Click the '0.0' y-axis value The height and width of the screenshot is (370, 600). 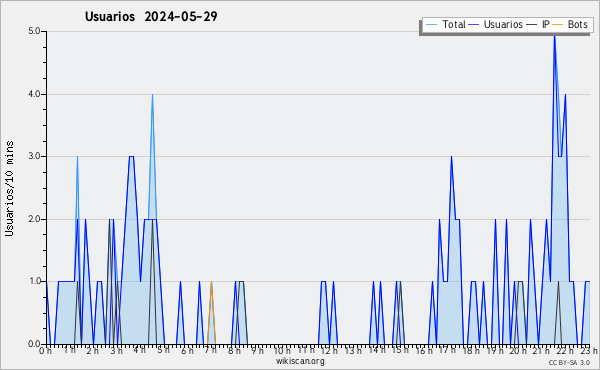click(34, 344)
